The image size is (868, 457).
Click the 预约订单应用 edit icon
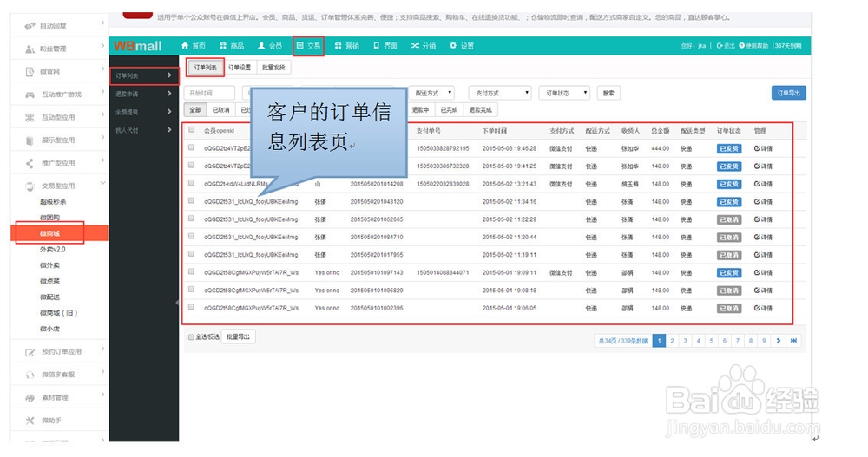tap(30, 352)
